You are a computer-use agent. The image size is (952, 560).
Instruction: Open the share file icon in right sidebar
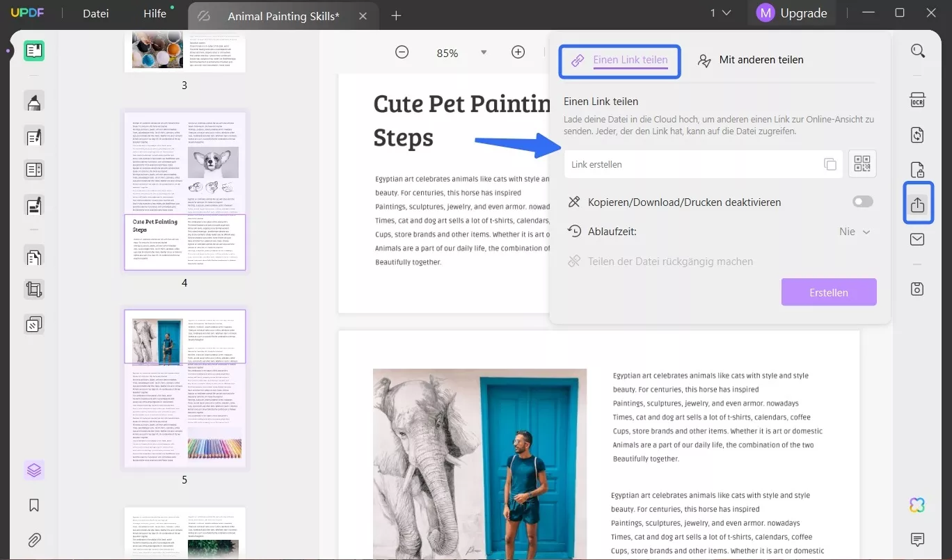(917, 205)
